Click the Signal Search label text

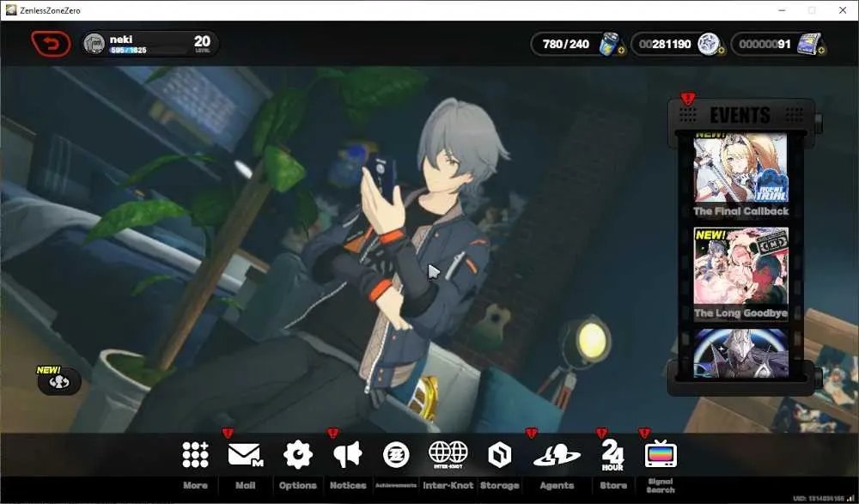[x=661, y=485]
